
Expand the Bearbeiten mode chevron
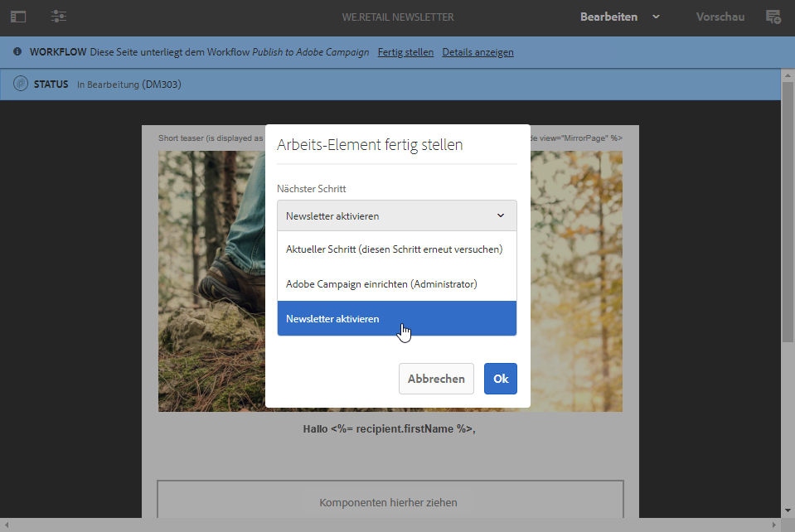point(656,17)
